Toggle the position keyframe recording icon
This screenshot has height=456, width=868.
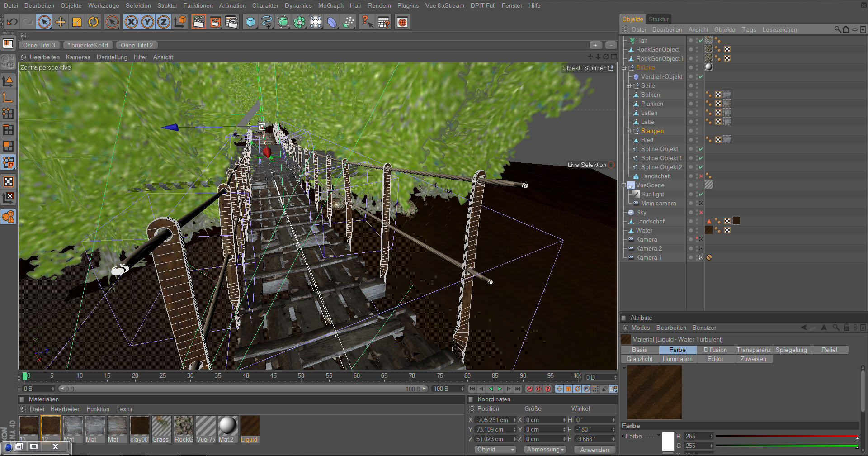pos(559,389)
